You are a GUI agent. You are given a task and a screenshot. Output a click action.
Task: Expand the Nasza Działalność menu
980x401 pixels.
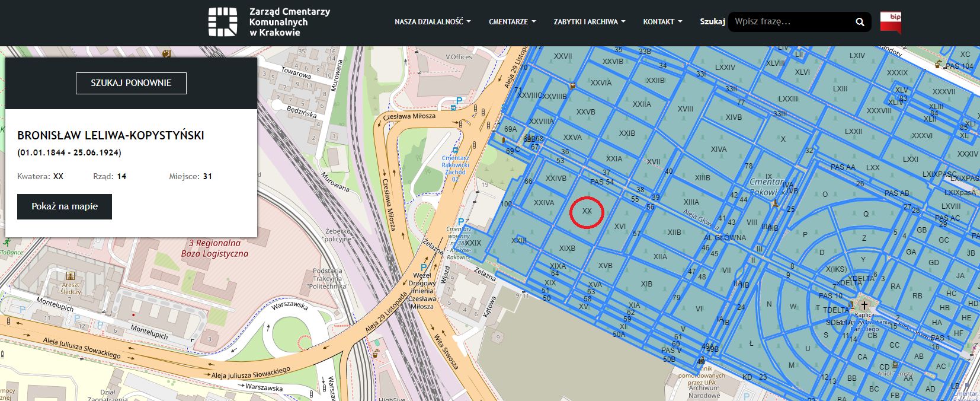coord(433,22)
